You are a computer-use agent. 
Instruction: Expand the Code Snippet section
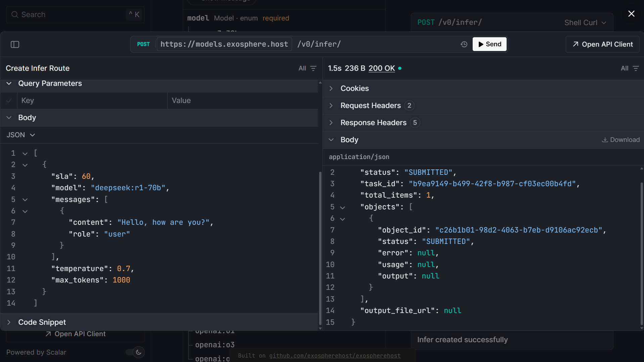[x=9, y=322]
